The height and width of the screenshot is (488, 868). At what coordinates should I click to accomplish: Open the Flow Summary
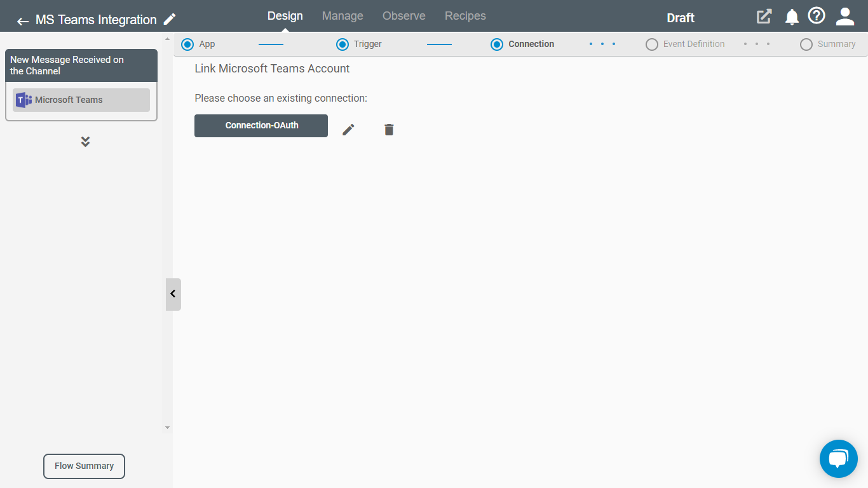(84, 466)
